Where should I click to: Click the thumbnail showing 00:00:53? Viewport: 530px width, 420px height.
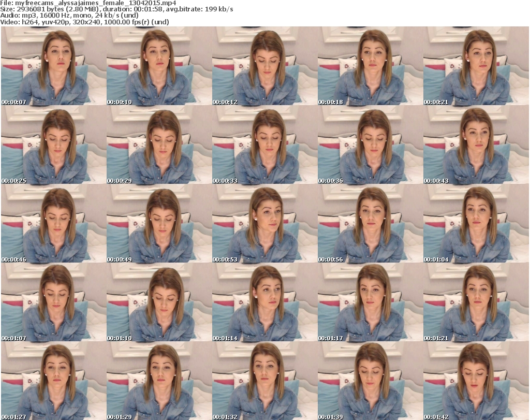point(264,224)
